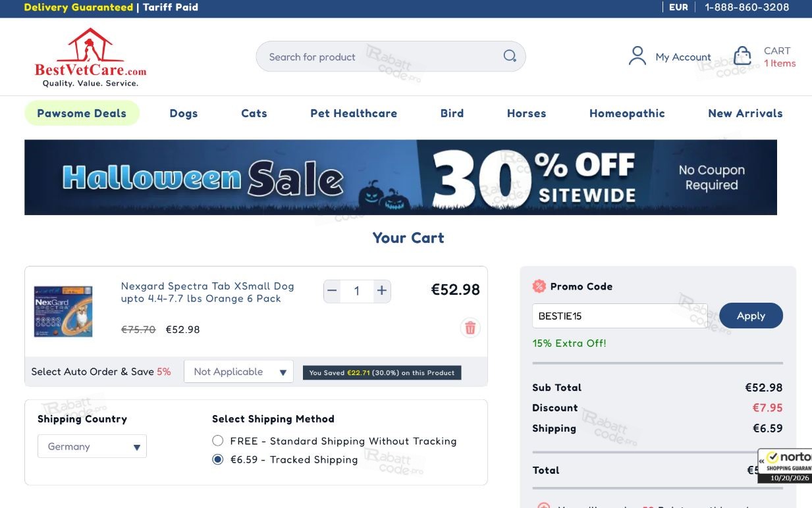Decrease quantity with the minus button
This screenshot has width=812, height=508.
tap(332, 291)
